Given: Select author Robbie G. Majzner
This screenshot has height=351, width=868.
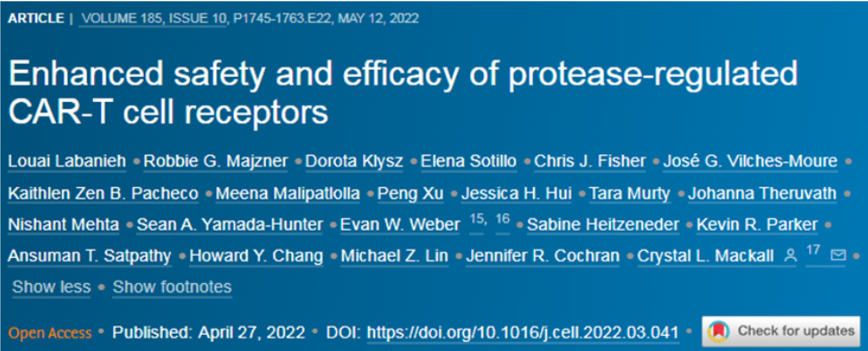Looking at the screenshot, I should click(216, 162).
